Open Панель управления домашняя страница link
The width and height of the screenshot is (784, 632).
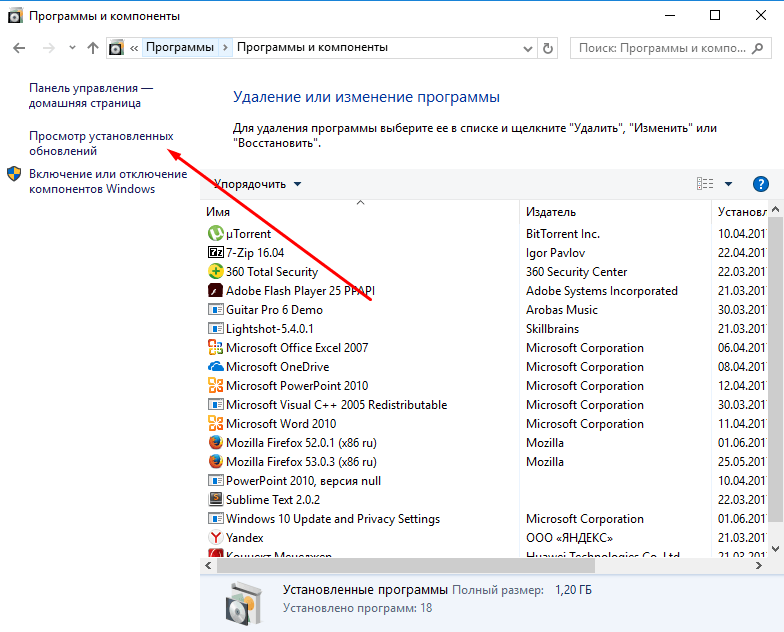(90, 96)
